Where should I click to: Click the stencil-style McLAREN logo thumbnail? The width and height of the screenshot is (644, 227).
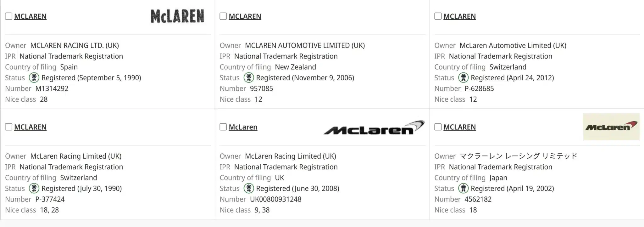pyautogui.click(x=177, y=16)
